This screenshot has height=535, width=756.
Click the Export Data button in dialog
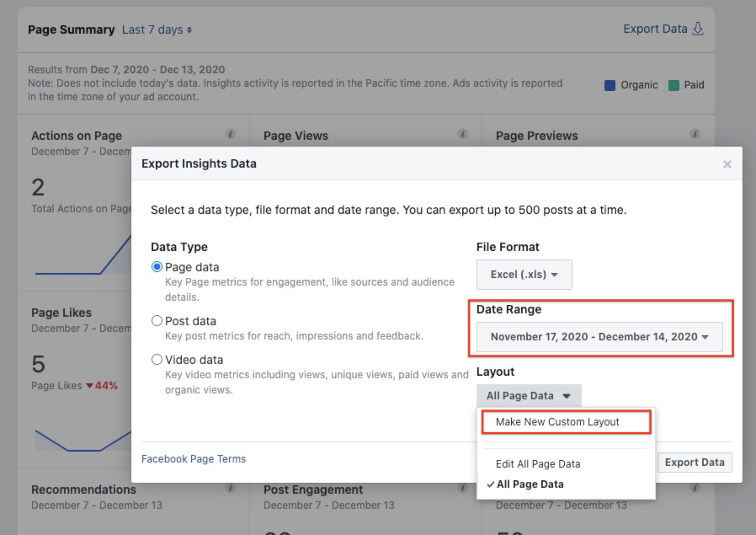(x=695, y=463)
